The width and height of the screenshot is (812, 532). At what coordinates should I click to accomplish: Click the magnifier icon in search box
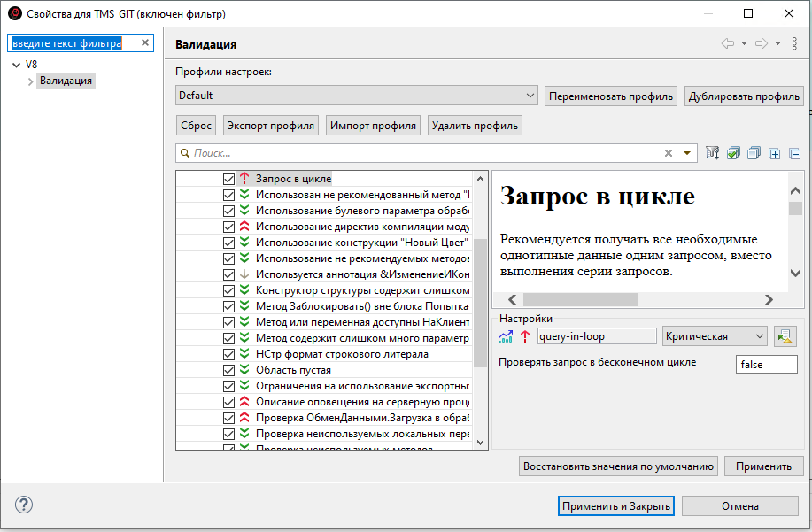click(185, 153)
